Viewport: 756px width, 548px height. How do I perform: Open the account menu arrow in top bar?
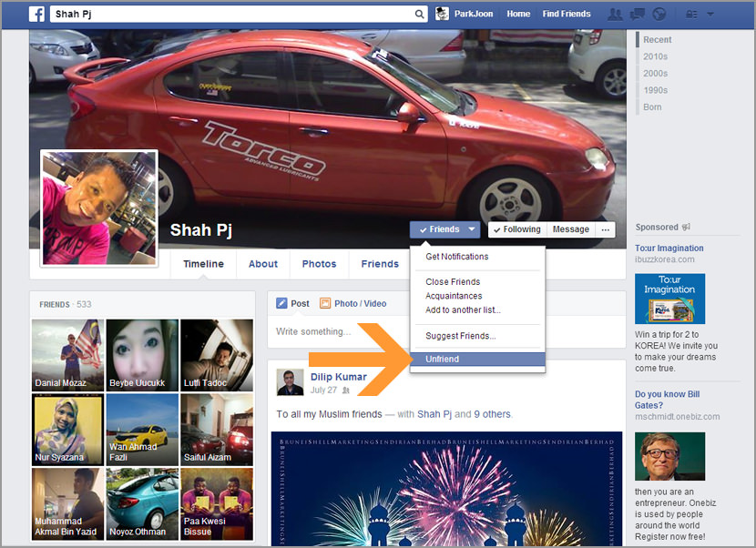pyautogui.click(x=710, y=14)
